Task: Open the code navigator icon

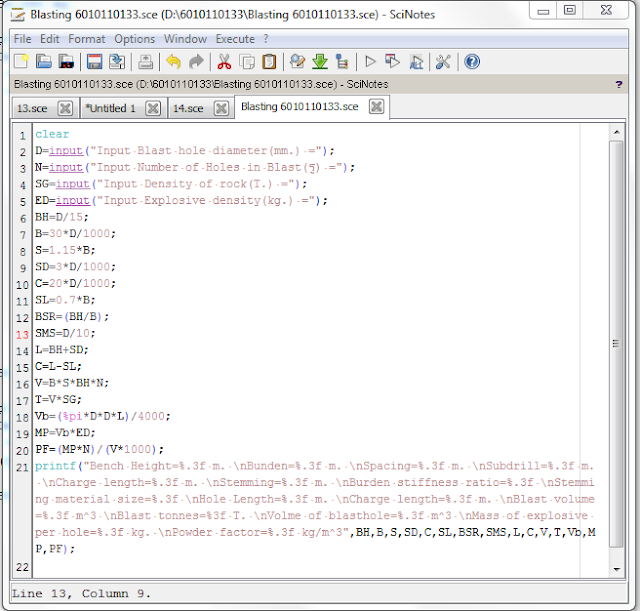Action: coord(342,62)
